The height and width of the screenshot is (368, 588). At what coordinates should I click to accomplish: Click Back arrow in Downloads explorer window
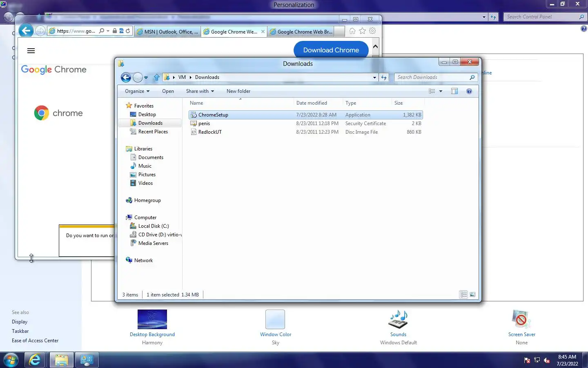tap(126, 77)
